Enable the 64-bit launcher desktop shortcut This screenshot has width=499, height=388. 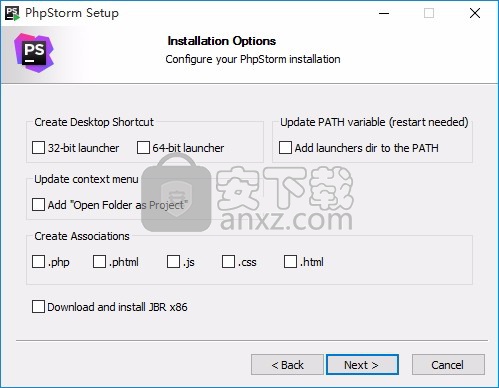[x=143, y=148]
